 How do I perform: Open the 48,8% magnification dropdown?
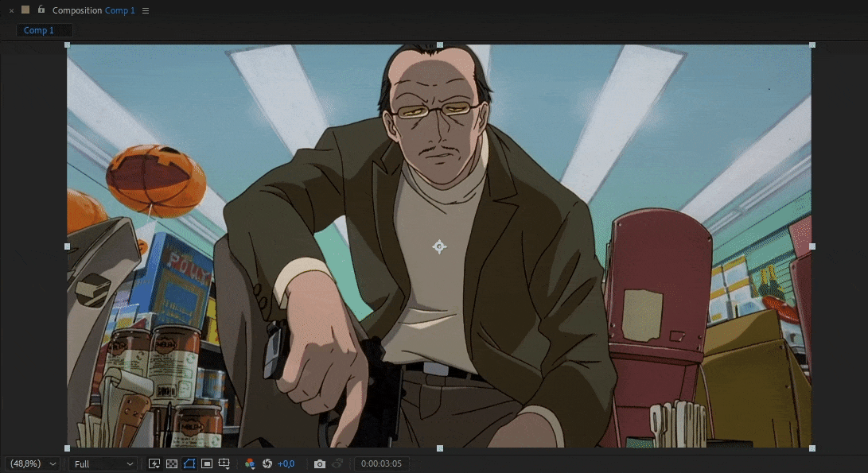[33, 463]
